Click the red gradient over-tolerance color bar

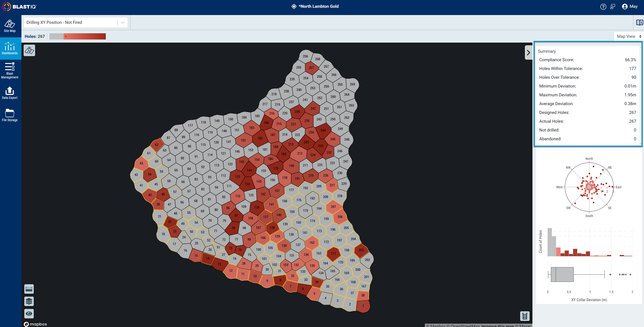tap(85, 36)
